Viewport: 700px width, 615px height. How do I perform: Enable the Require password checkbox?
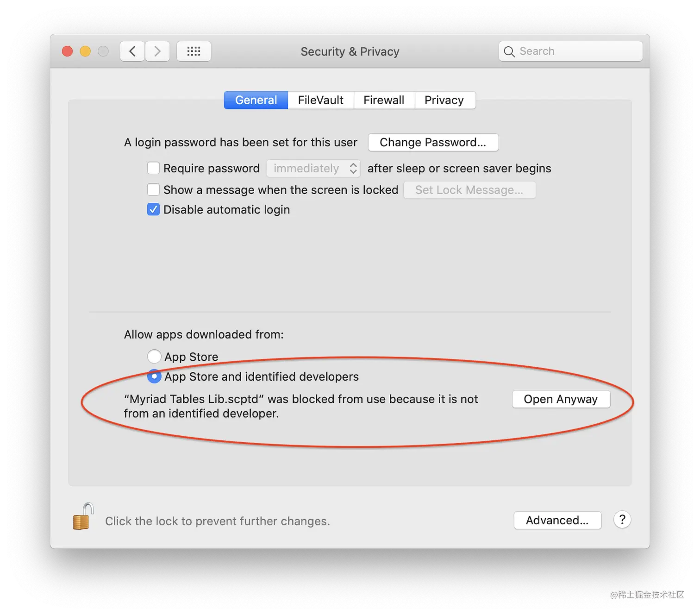click(x=153, y=168)
